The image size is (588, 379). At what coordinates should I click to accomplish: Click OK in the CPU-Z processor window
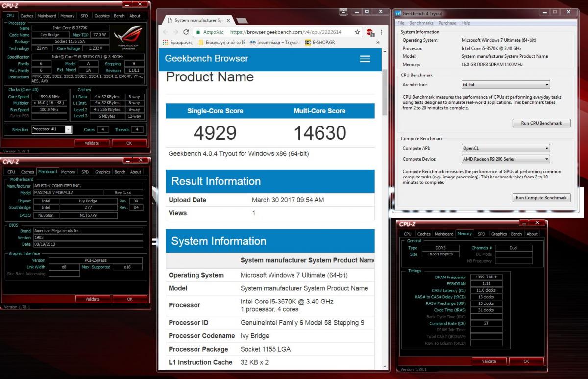(x=129, y=143)
